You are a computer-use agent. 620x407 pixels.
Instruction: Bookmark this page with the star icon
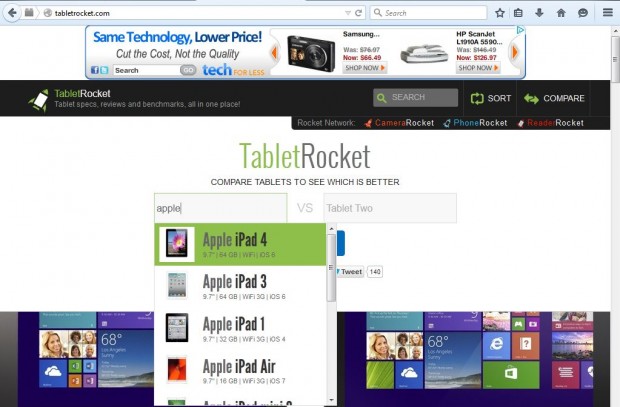point(500,13)
